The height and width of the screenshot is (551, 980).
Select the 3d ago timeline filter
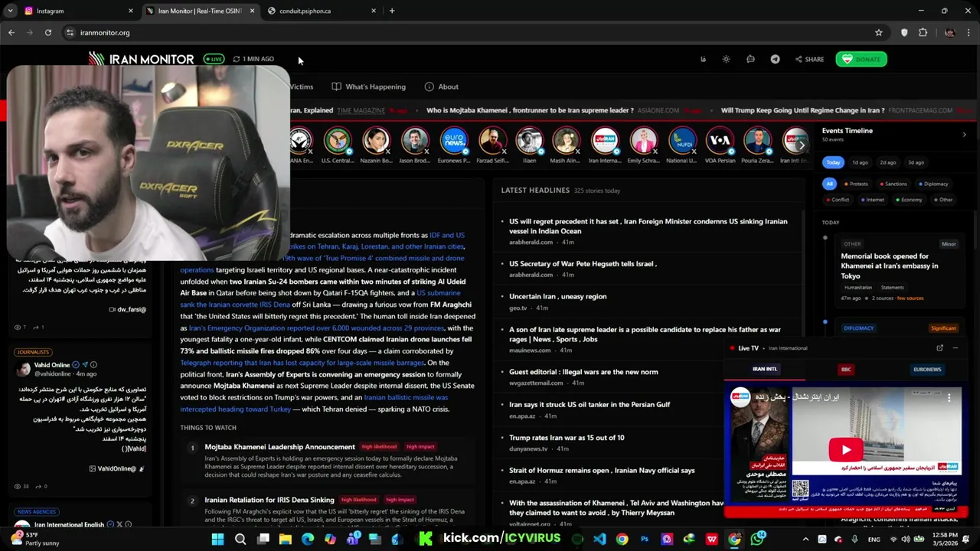pos(915,162)
